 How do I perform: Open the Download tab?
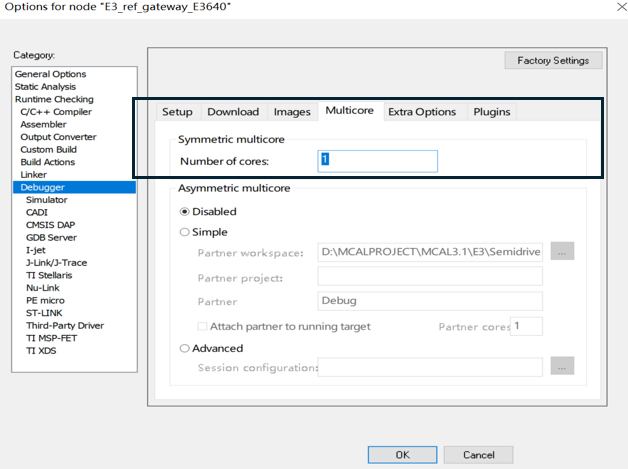point(232,112)
